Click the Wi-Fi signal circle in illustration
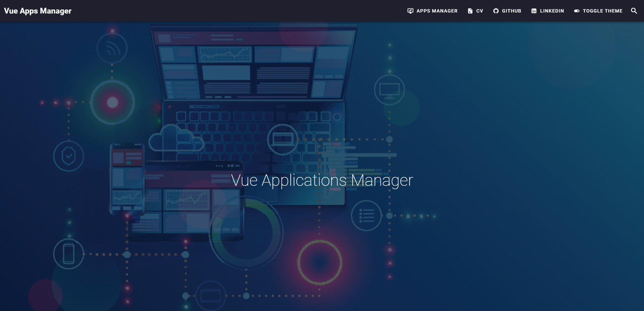The height and width of the screenshot is (311, 644). click(x=112, y=49)
